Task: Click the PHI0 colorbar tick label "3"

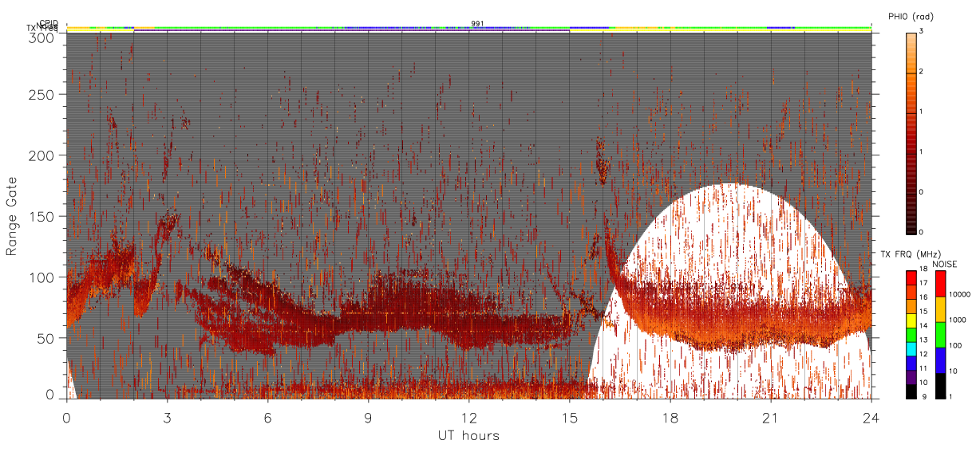Action: 922,32
